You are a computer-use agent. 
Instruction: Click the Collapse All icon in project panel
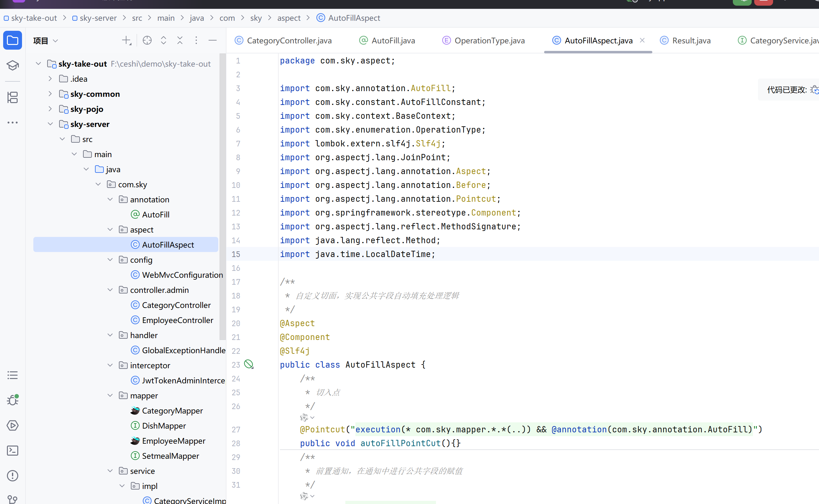pos(180,40)
